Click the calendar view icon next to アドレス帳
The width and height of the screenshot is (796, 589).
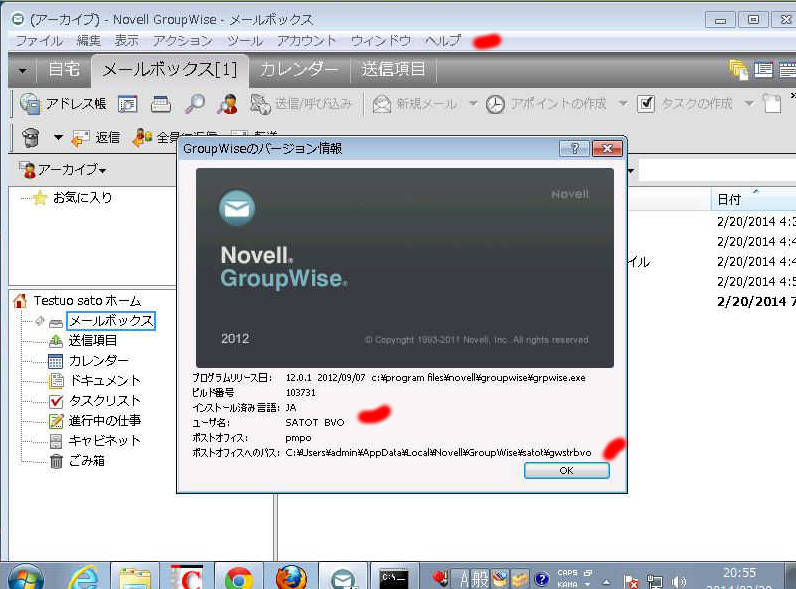coord(127,104)
